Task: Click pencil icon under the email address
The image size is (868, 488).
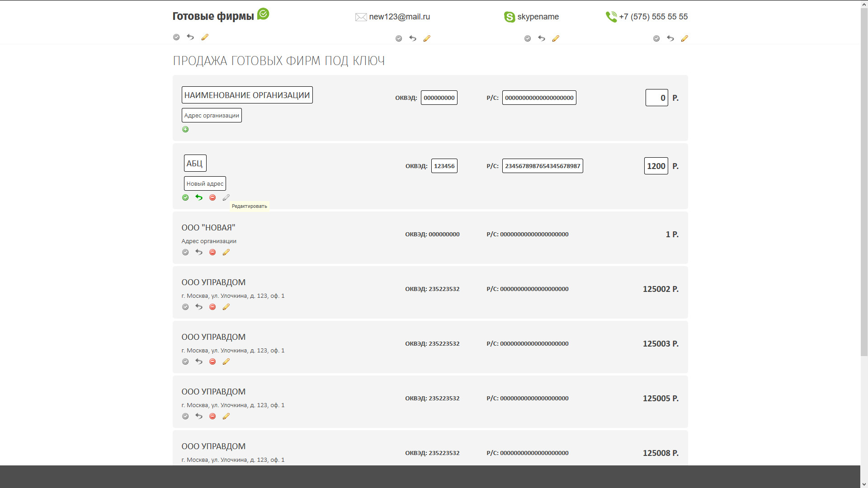Action: 427,38
